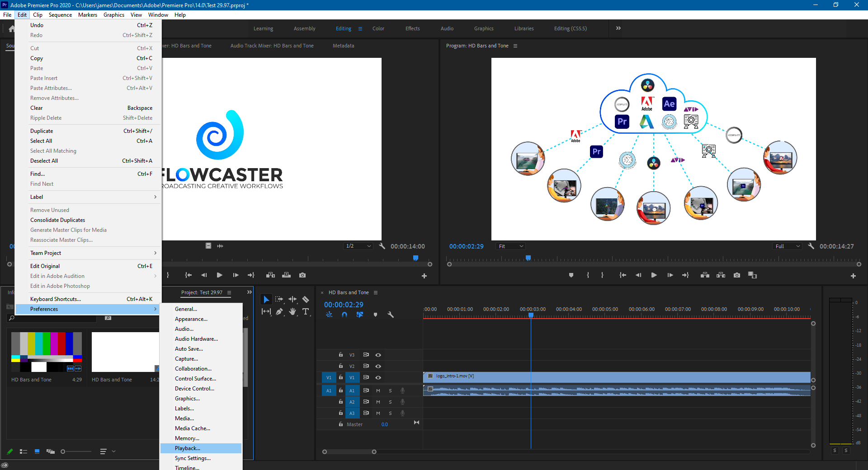868x470 pixels.
Task: Open Playback preferences
Action: coord(201,448)
